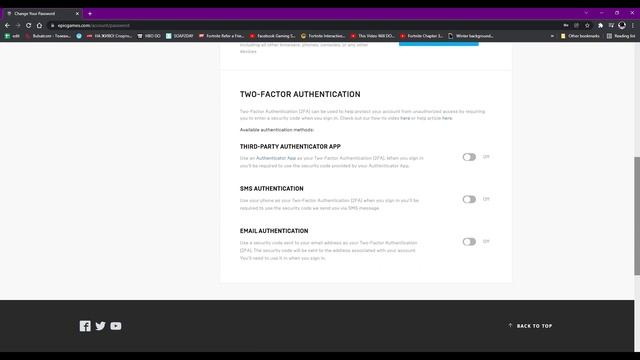Go back to the previous page
The width and height of the screenshot is (640, 360).
(x=7, y=25)
